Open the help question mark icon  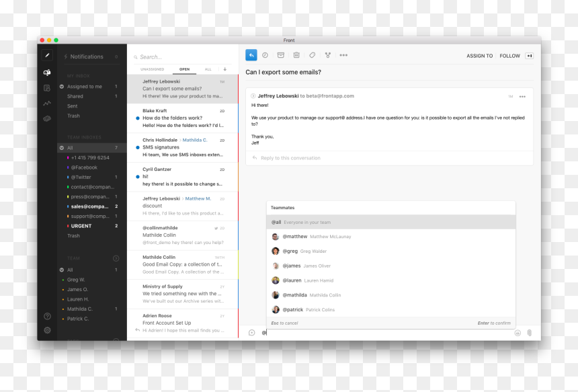(47, 317)
